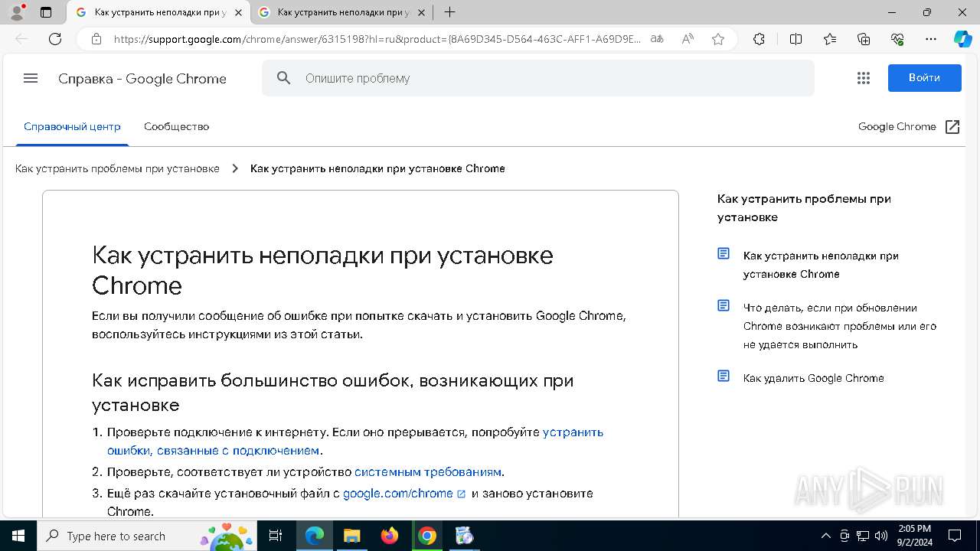Open the Edge tab actions menu icon
The width and height of the screenshot is (980, 551).
(46, 12)
